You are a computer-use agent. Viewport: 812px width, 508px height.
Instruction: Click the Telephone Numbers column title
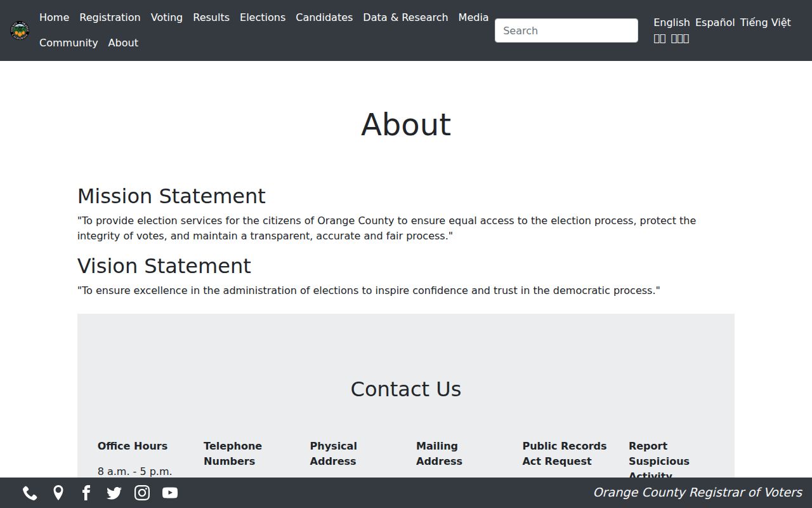click(x=233, y=454)
